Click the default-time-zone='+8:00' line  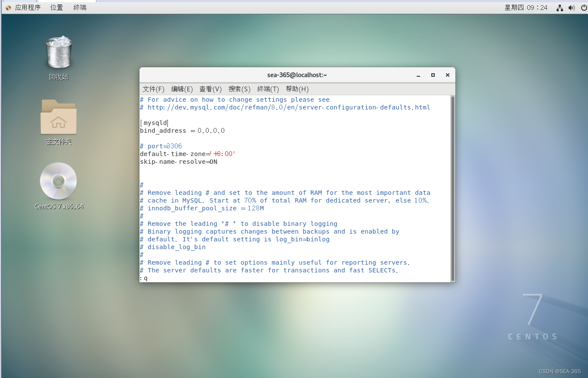click(188, 154)
